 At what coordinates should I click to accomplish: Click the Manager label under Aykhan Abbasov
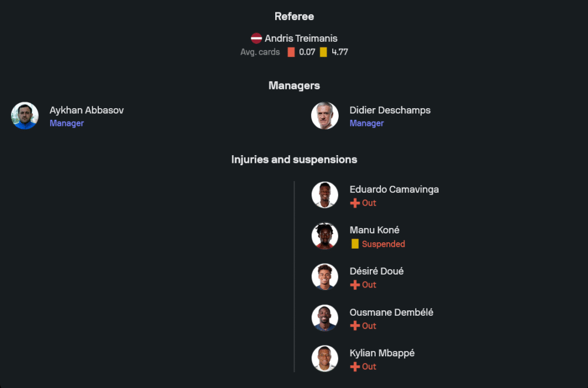click(67, 123)
